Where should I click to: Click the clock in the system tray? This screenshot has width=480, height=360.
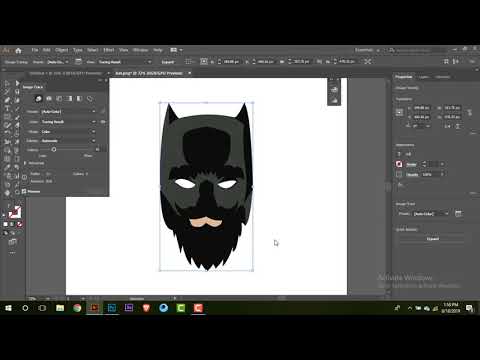[451, 308]
